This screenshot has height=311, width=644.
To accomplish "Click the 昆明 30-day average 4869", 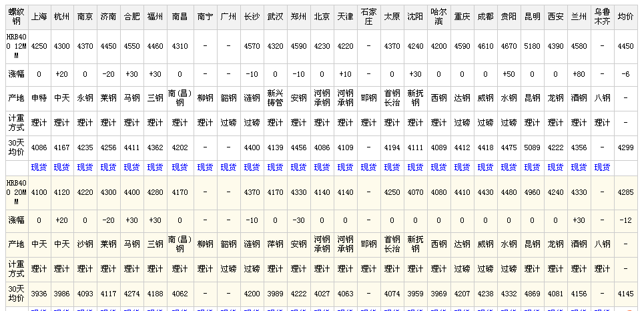I will 533,294.
